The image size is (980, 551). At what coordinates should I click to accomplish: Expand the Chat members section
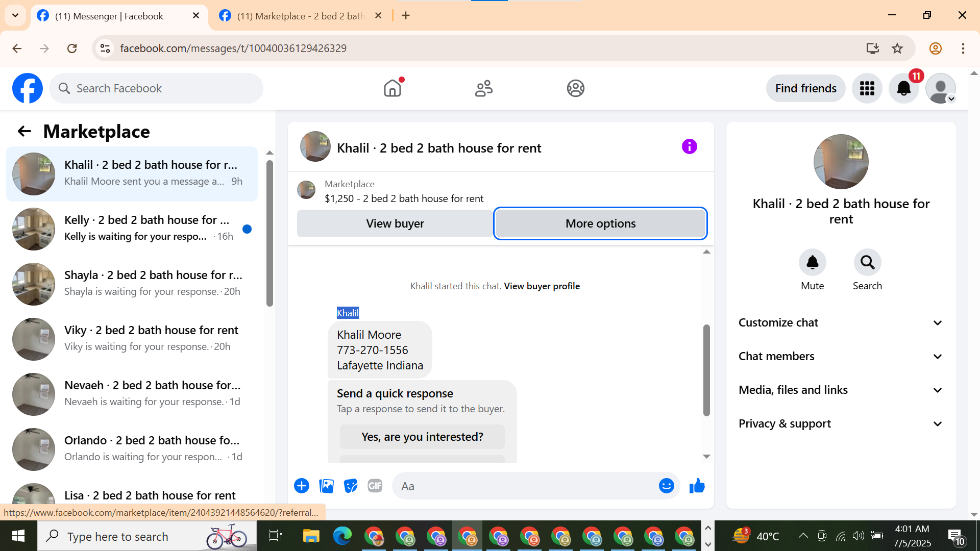(841, 356)
